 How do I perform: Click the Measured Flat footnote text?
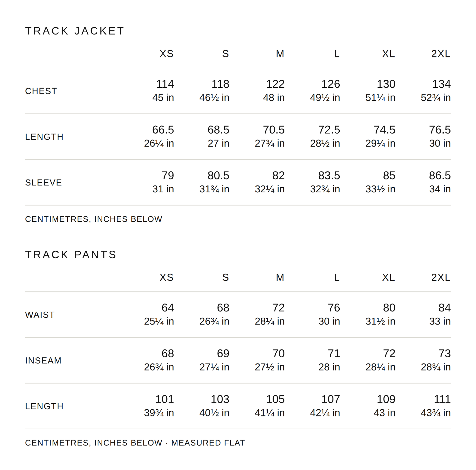coord(208,443)
